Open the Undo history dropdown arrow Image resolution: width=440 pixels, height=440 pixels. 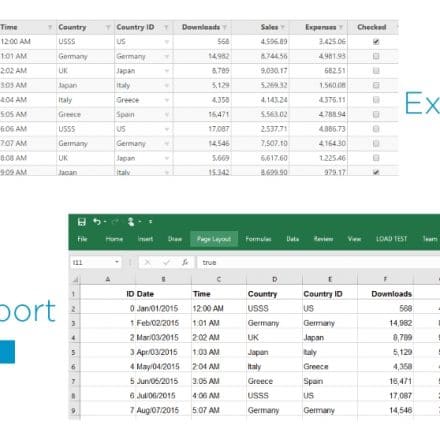tap(105, 222)
